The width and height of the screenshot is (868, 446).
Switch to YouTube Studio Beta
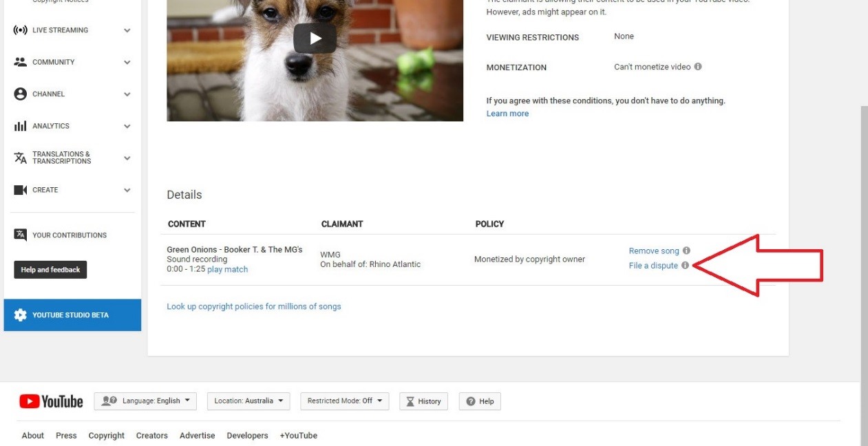72,315
